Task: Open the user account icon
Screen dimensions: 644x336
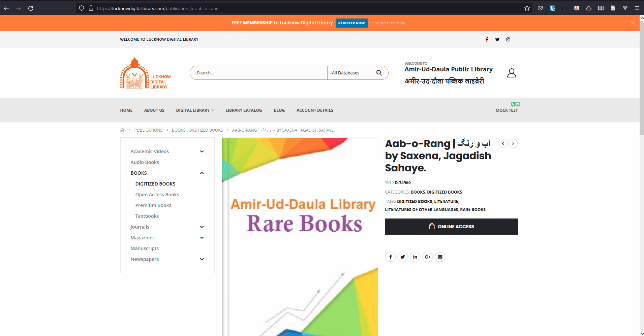Action: point(512,73)
